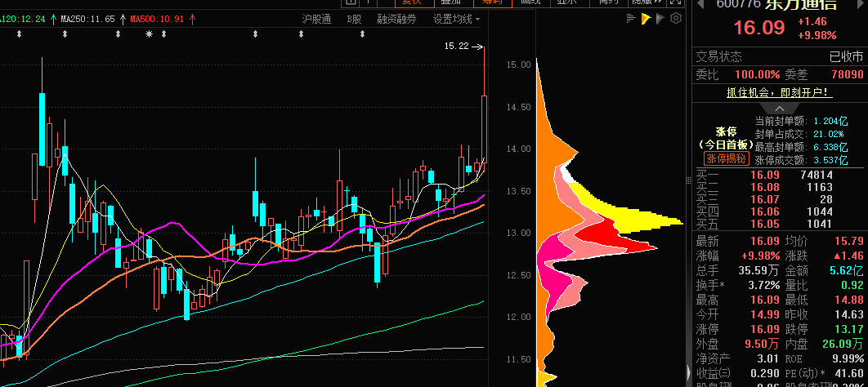
Task: Click the ROE 9.99% value
Action: tap(848, 358)
